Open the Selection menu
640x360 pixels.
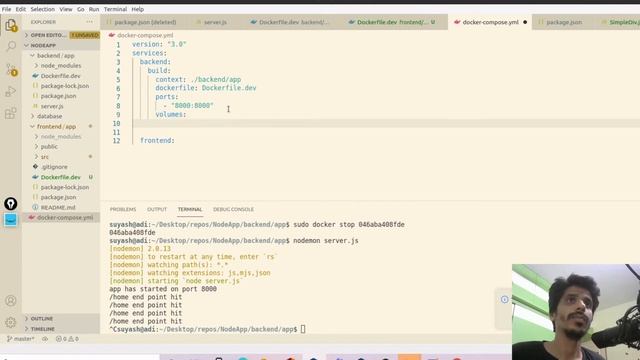click(x=42, y=9)
